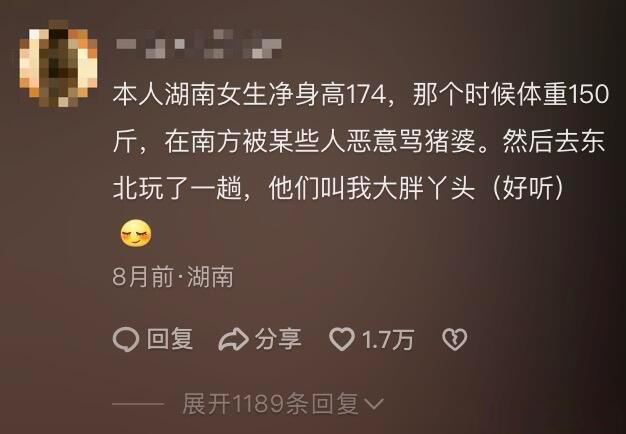This screenshot has width=626, height=434.
Task: Dislike the comment via broken heart icon
Action: click(x=454, y=340)
